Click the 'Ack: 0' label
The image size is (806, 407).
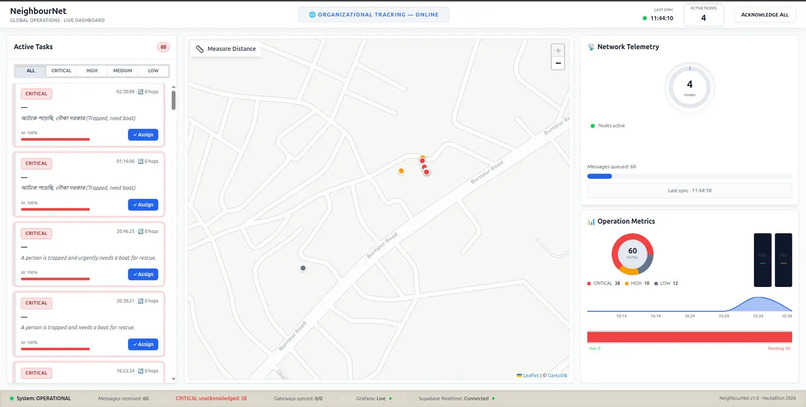(594, 348)
